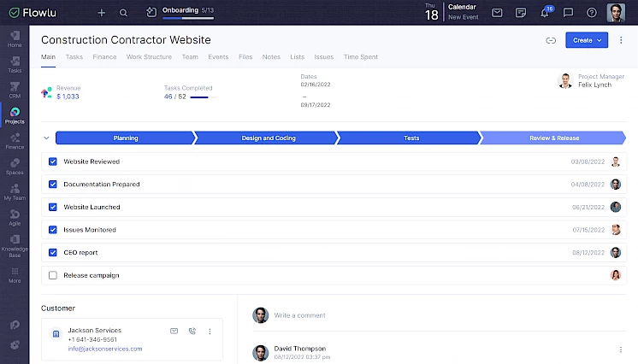Open Knowledge Base from sidebar
The image size is (638, 364).
(x=15, y=245)
